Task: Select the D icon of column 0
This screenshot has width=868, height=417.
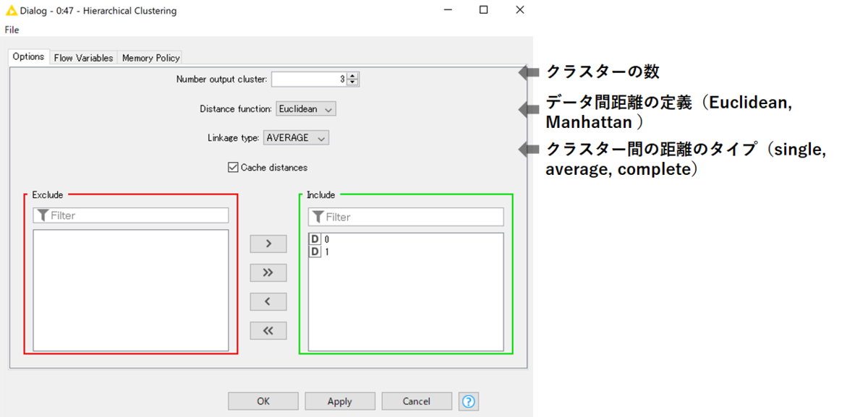Action: click(x=315, y=239)
